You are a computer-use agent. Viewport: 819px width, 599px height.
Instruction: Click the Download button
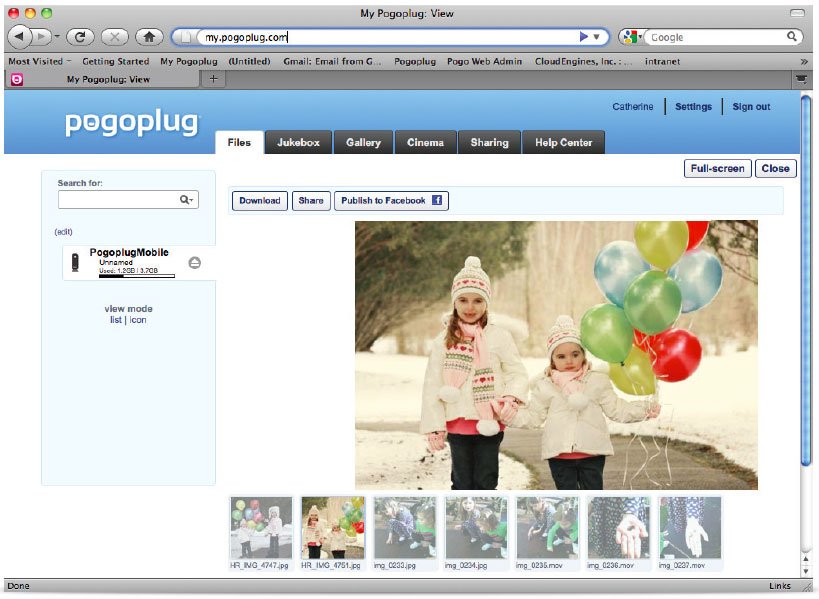tap(260, 201)
